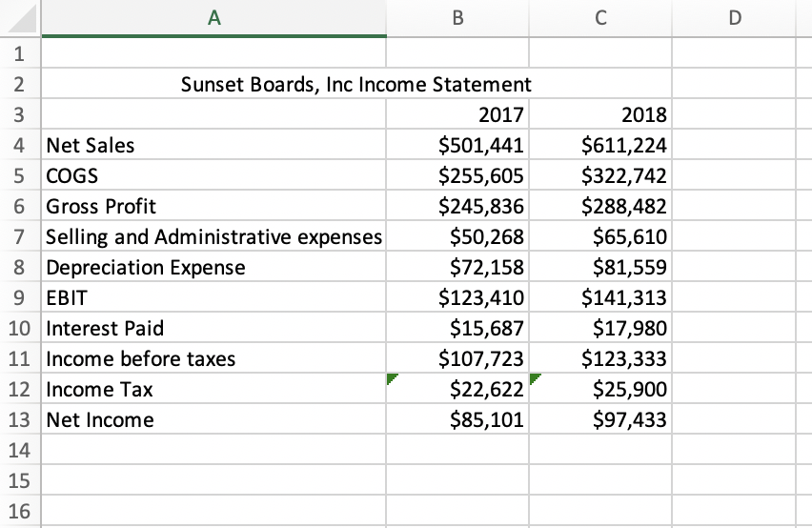This screenshot has height=528, width=812.
Task: Click the select-all corner triangle
Action: click(21, 17)
